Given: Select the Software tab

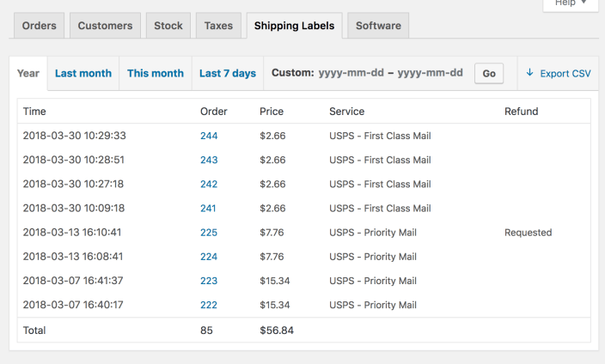Looking at the screenshot, I should point(378,26).
